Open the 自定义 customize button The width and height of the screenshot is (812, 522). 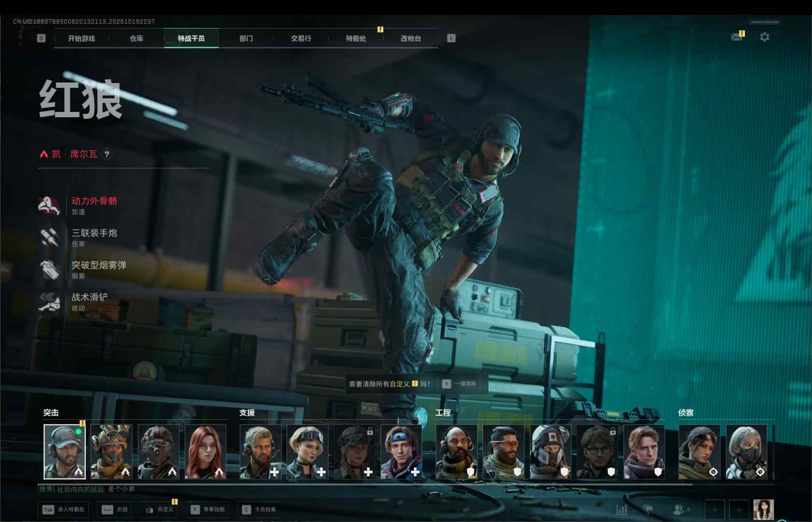tap(159, 509)
